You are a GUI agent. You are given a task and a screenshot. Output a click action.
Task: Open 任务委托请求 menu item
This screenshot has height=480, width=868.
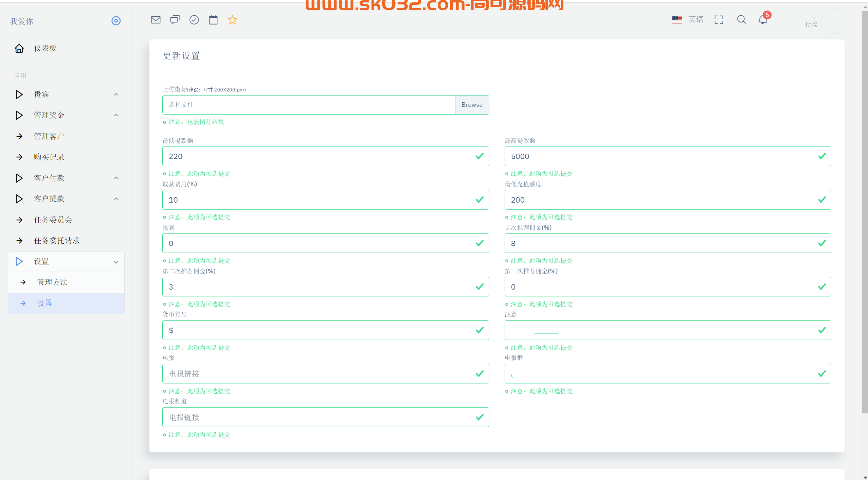click(x=57, y=241)
